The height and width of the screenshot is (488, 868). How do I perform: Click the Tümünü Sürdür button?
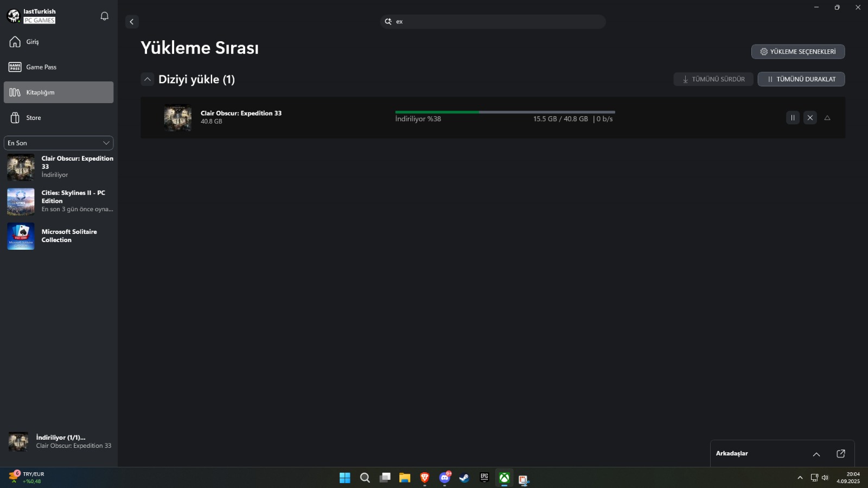coord(713,79)
